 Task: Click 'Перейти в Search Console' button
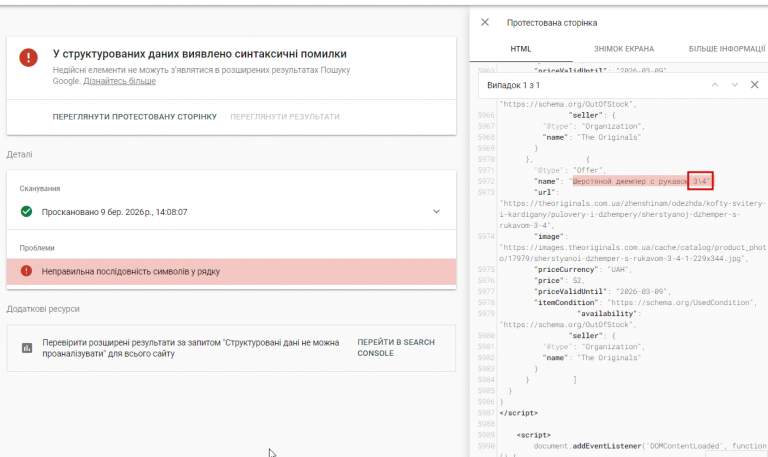396,347
